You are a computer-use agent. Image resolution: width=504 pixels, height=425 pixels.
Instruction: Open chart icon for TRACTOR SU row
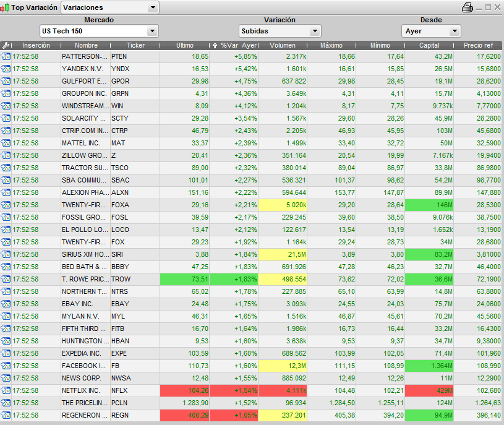(6, 168)
